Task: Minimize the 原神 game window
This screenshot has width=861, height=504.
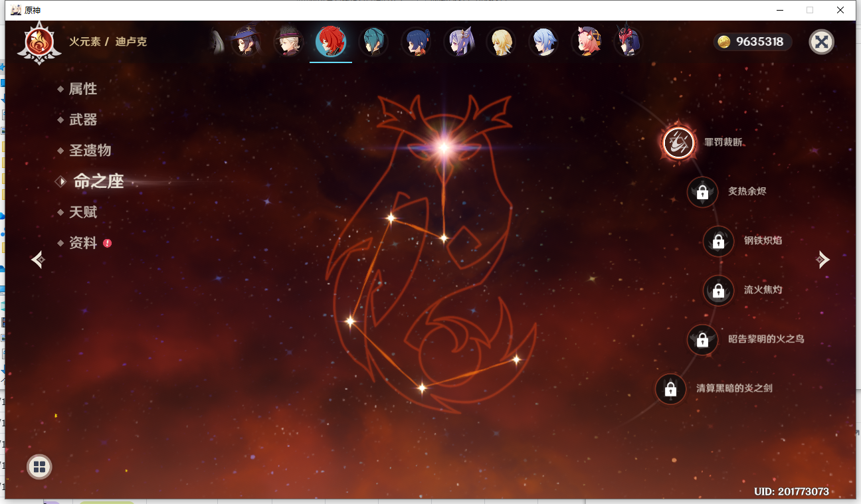Action: click(x=779, y=10)
